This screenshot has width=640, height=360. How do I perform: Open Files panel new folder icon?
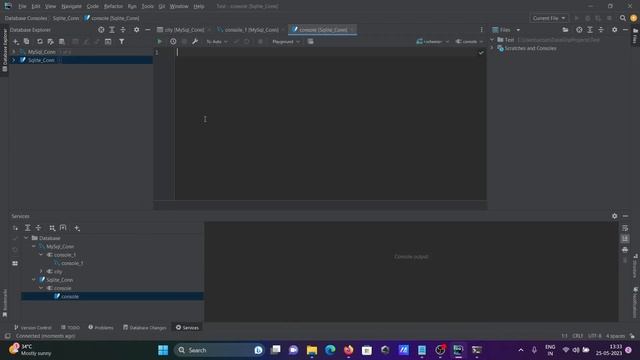point(565,30)
